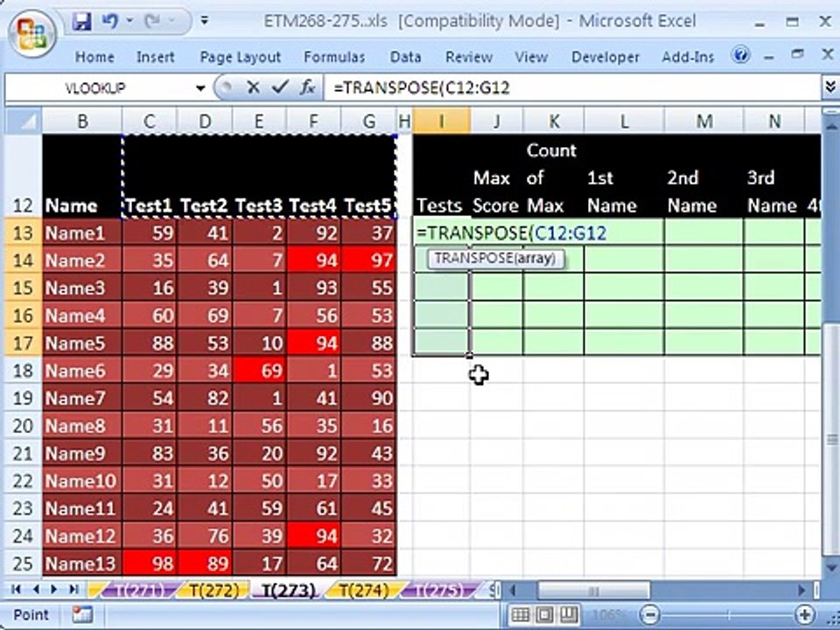Save the workbook with the floppy icon
This screenshot has width=840, height=630.
81,21
